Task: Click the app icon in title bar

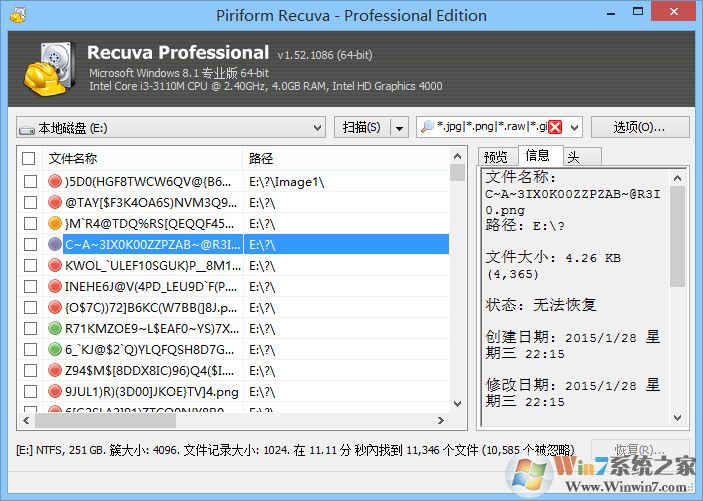Action: click(x=14, y=15)
